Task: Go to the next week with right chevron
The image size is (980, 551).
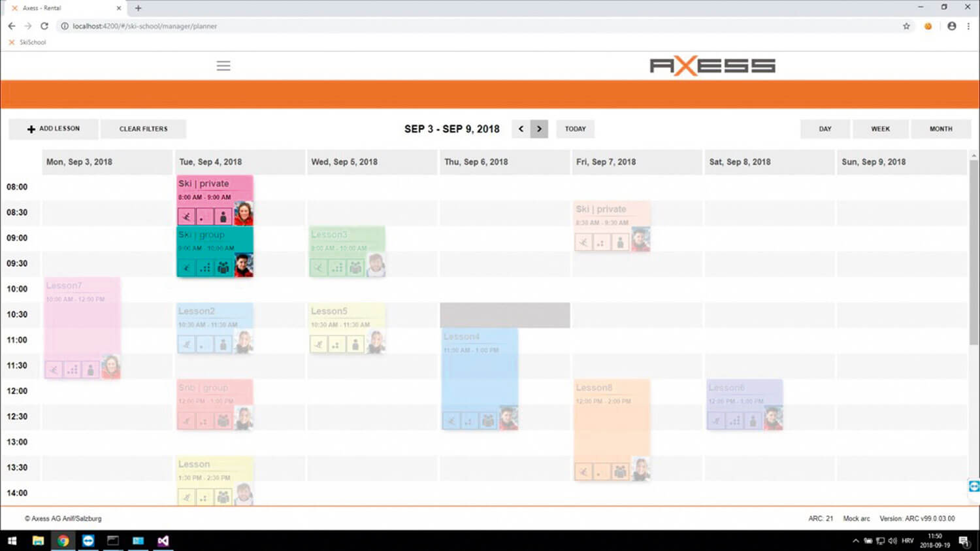Action: click(539, 129)
